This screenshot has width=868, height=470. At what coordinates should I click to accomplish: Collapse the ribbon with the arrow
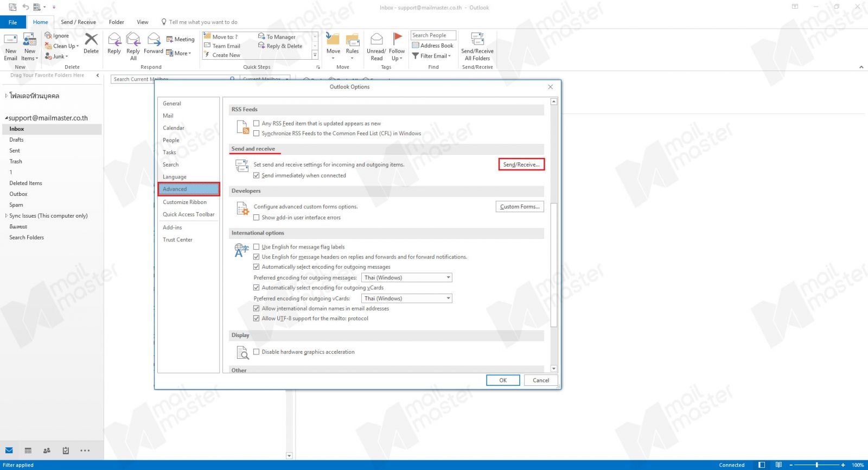[861, 67]
